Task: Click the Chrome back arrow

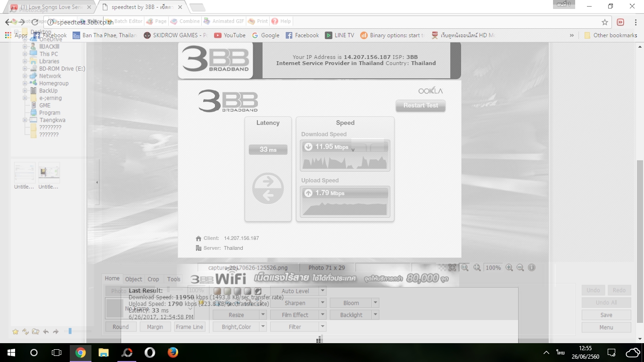Action: coord(8,22)
